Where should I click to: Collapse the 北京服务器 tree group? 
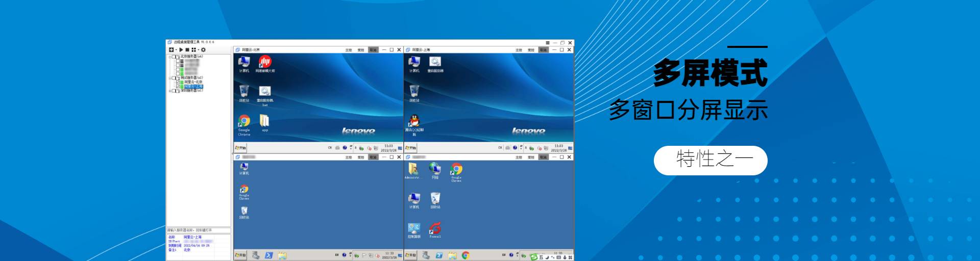coord(170,57)
